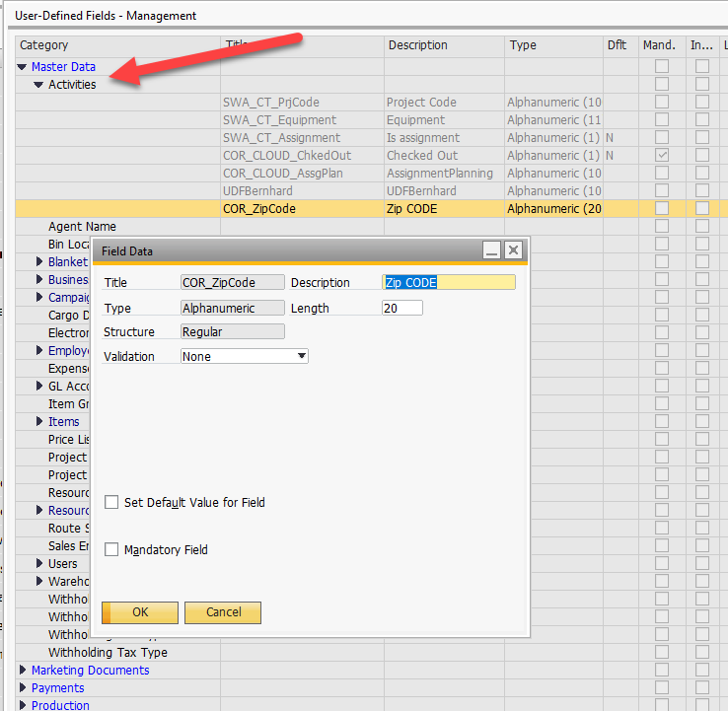
Task: Expand the Items subcategory arrow
Action: click(x=39, y=421)
